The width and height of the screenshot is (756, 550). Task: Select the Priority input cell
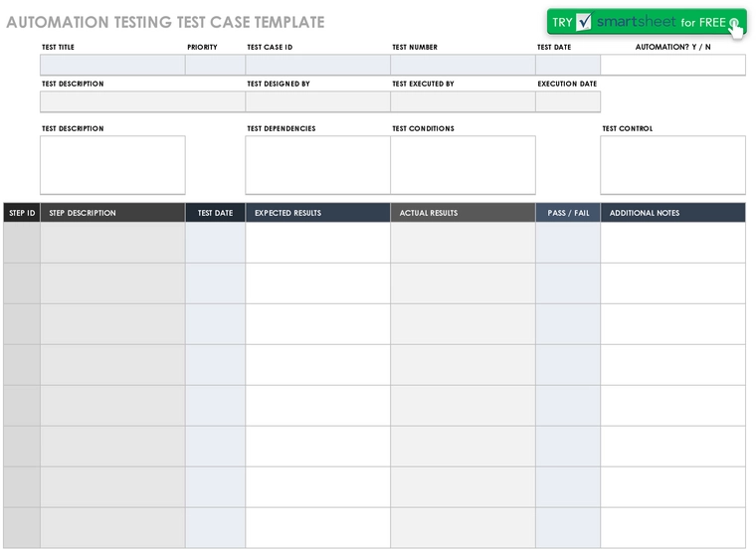(x=216, y=65)
